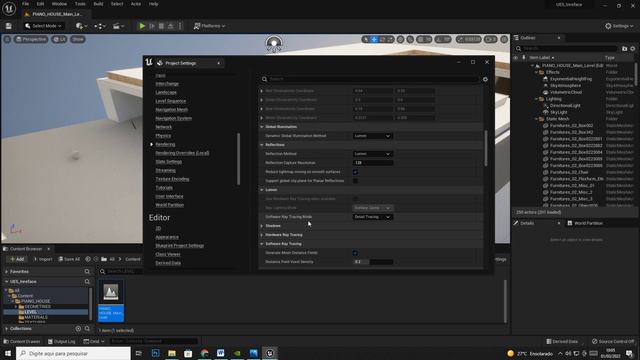This screenshot has width=640, height=360.
Task: Click Save All button
Action: coord(69,259)
